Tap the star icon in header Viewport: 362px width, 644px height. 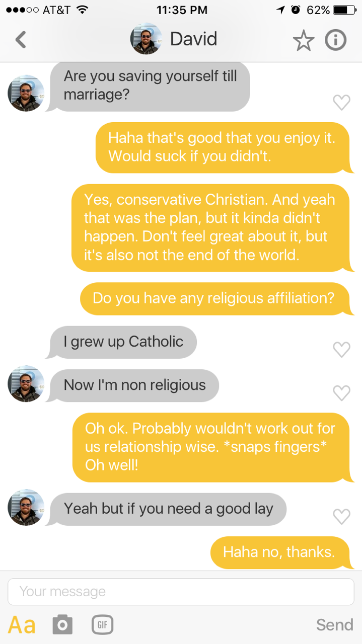click(x=303, y=40)
